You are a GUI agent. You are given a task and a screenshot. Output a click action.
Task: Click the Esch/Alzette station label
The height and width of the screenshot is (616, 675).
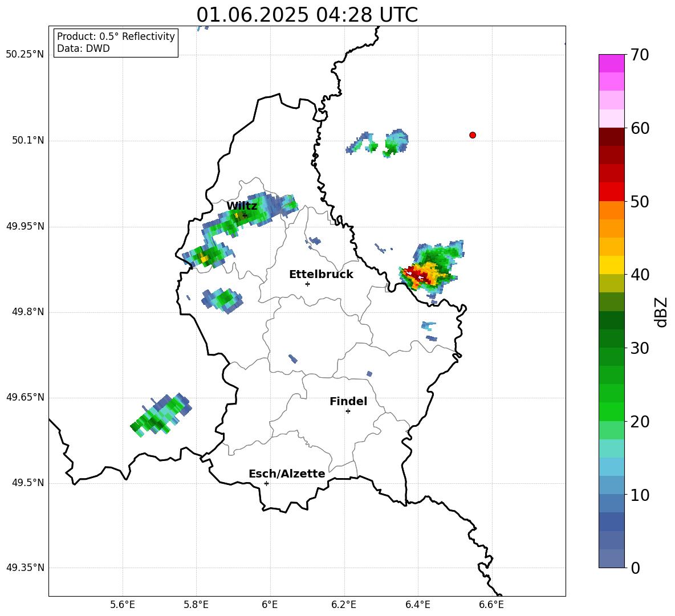click(287, 474)
